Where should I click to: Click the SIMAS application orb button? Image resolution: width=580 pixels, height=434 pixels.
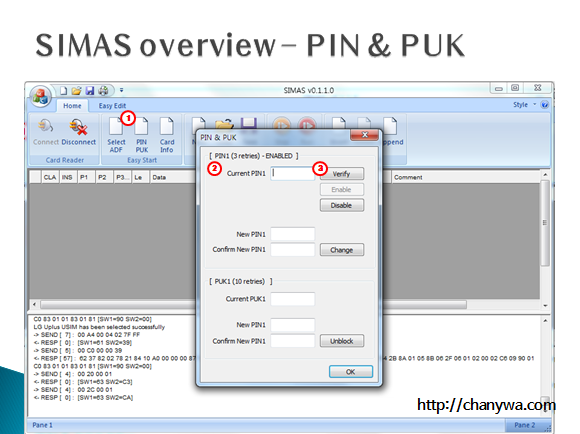pyautogui.click(x=40, y=96)
